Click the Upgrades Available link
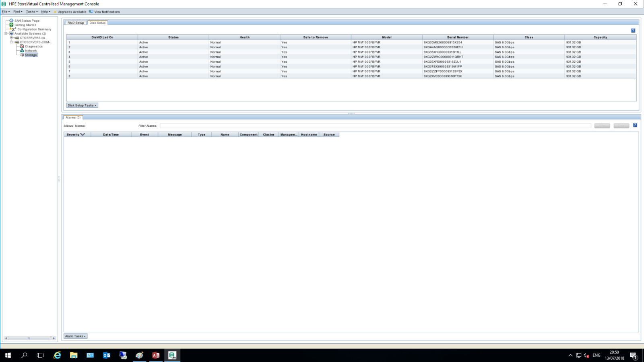The height and width of the screenshot is (362, 644). (x=72, y=12)
